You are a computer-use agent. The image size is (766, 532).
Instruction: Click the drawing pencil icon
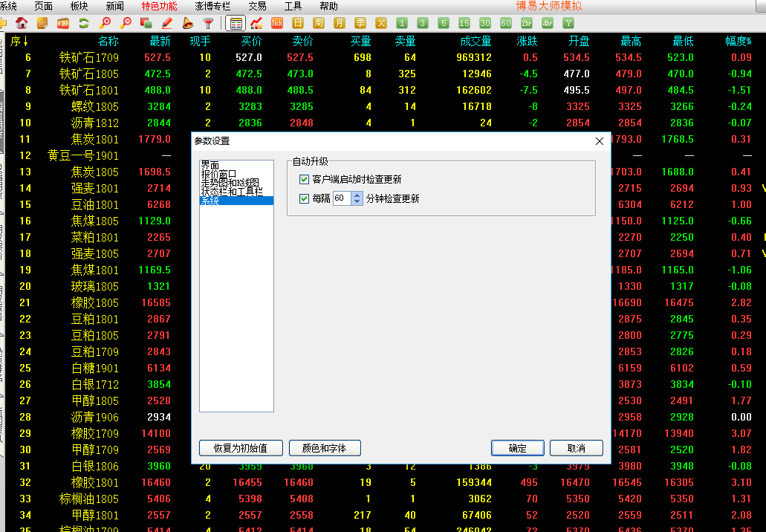(166, 23)
